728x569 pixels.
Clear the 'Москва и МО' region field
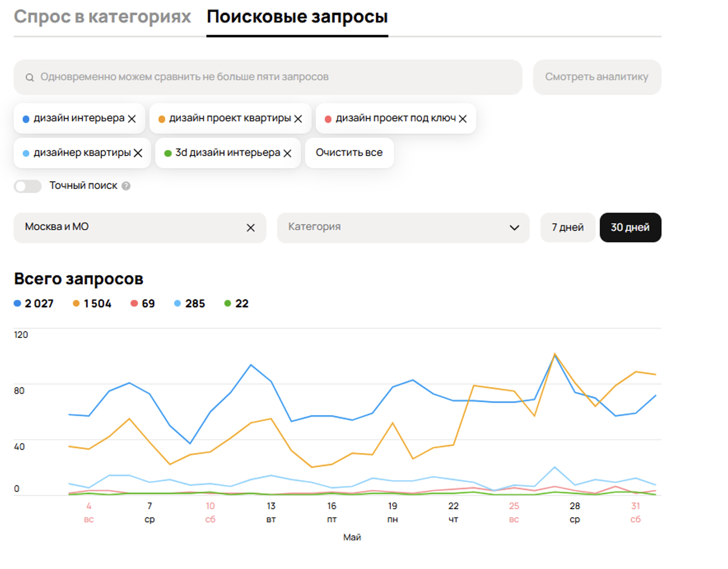click(250, 227)
